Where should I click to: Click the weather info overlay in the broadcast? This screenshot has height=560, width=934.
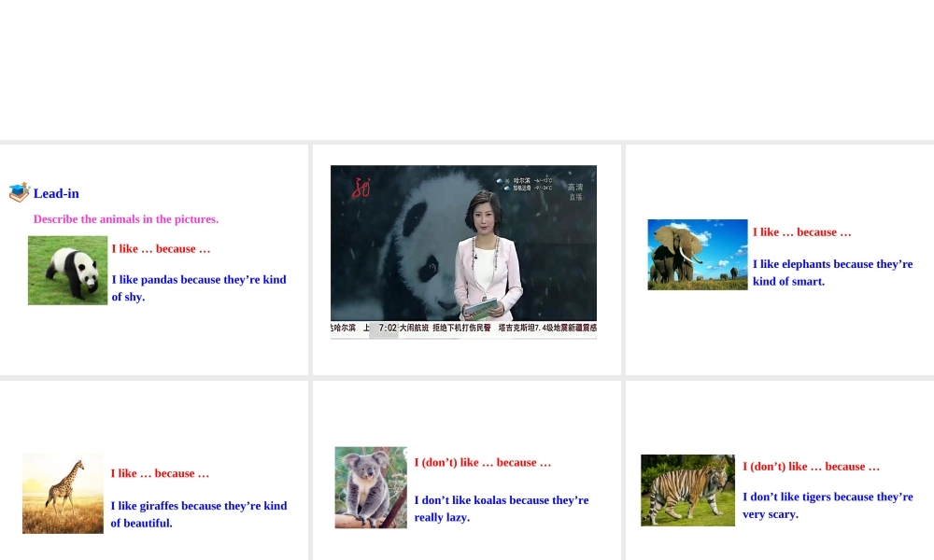524,184
